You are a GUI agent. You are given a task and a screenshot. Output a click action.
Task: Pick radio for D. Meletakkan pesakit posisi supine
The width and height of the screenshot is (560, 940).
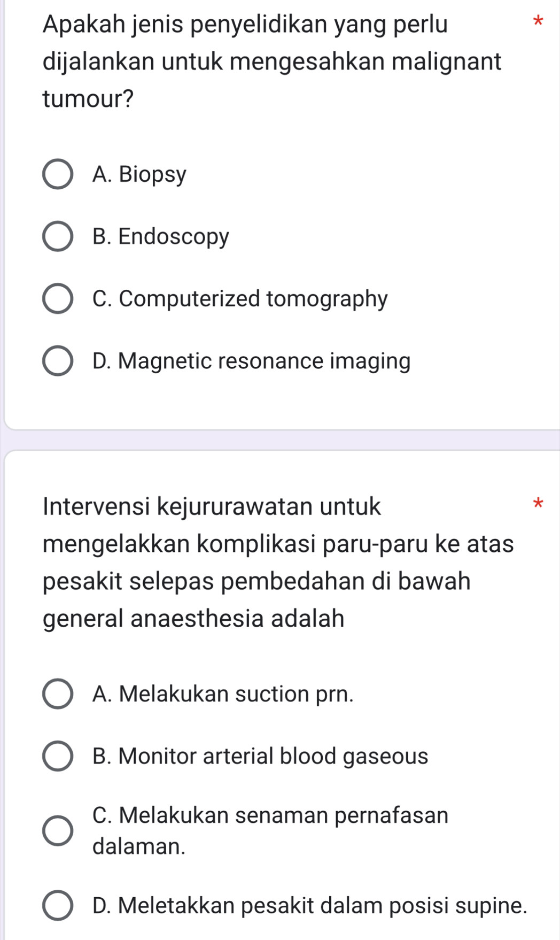tap(58, 905)
